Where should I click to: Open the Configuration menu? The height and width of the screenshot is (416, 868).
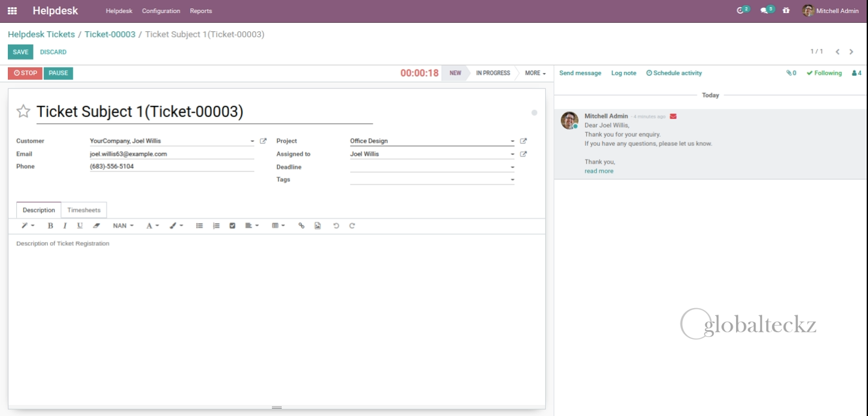(x=161, y=11)
